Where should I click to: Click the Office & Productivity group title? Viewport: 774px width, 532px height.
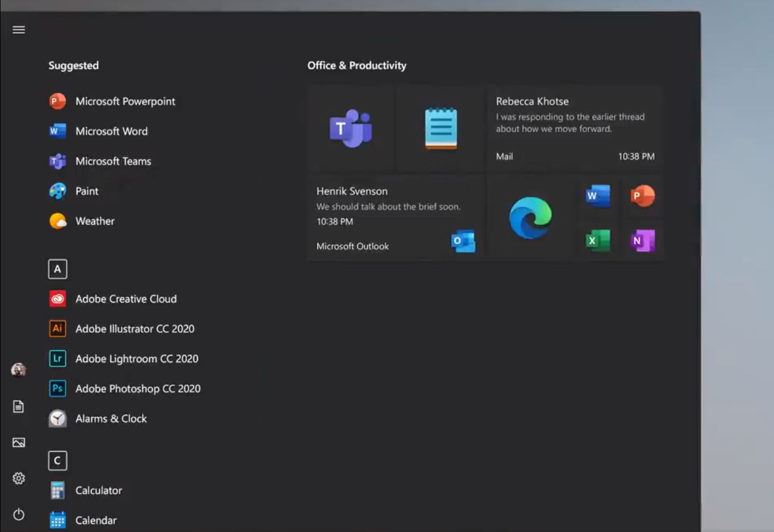[357, 65]
